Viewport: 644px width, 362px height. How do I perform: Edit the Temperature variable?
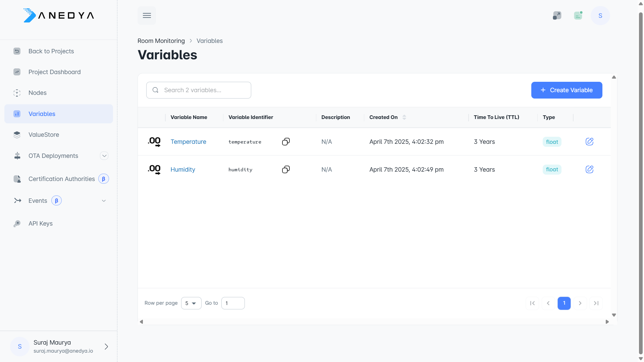(x=589, y=142)
